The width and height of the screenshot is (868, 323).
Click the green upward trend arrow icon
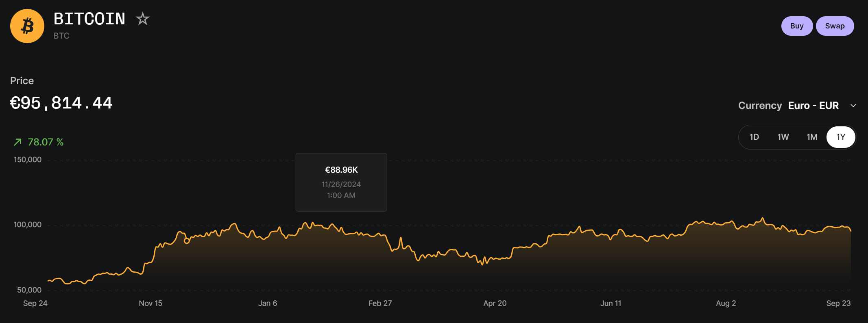pyautogui.click(x=17, y=142)
